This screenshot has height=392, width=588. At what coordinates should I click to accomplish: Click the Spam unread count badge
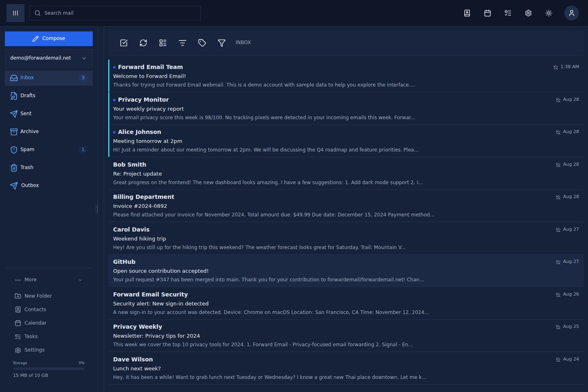[x=83, y=149]
